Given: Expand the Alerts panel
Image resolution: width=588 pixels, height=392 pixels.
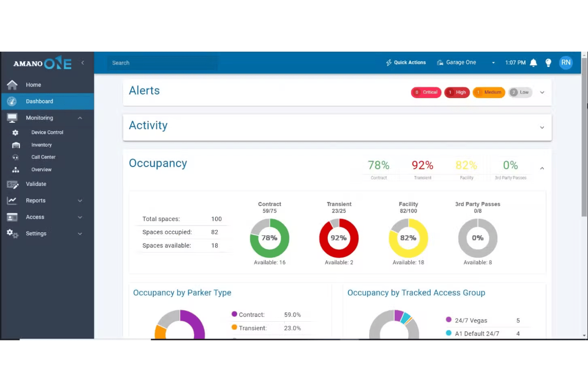Looking at the screenshot, I should point(542,93).
